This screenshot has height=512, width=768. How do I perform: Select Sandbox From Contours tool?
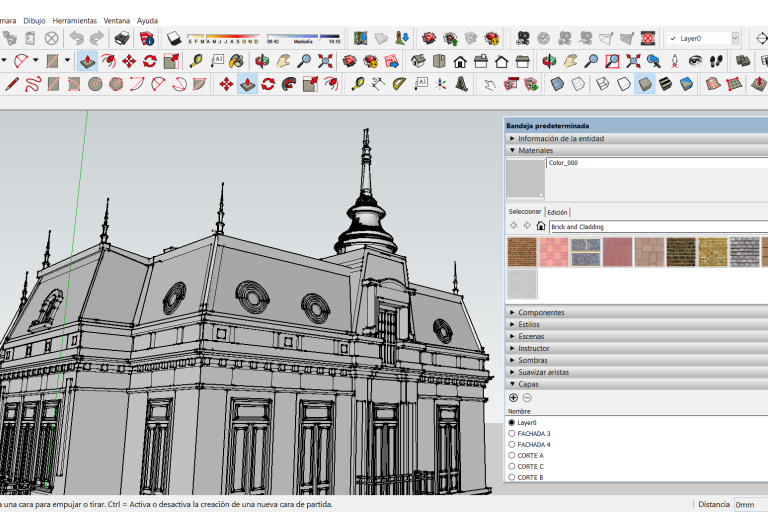tap(713, 84)
